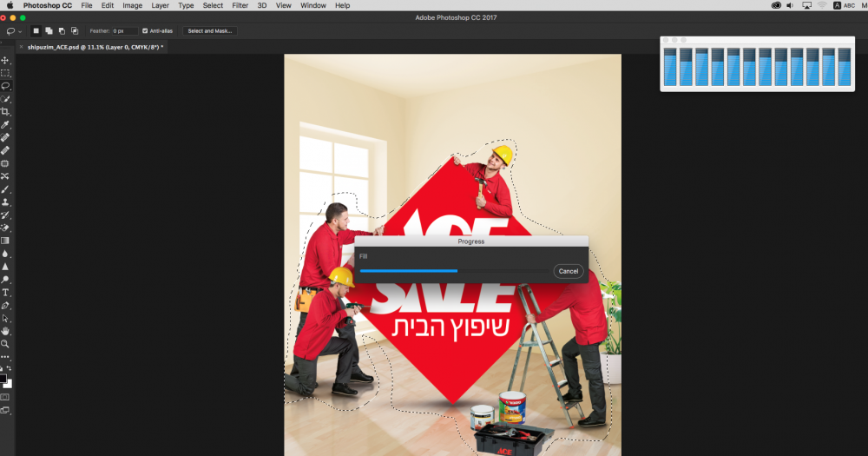Select the Eraser tool
868x456 pixels.
(5, 228)
